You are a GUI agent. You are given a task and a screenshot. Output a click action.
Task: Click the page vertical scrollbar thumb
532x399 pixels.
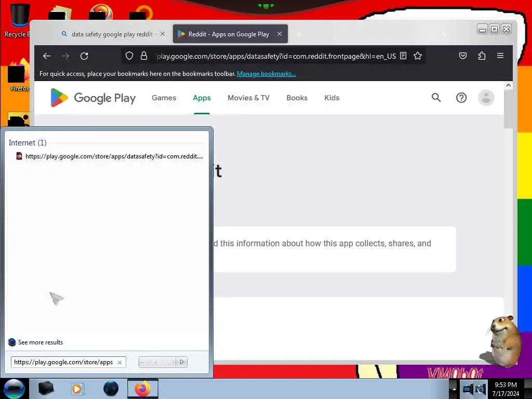click(x=508, y=109)
